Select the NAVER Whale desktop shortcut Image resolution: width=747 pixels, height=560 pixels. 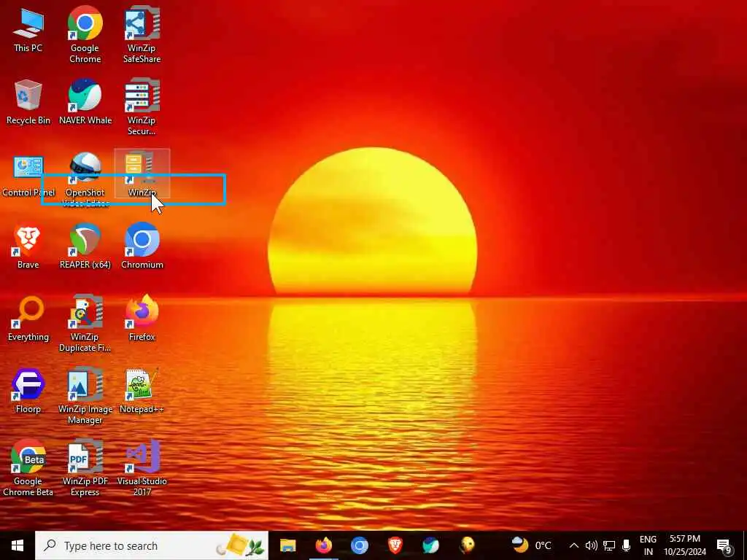(85, 102)
